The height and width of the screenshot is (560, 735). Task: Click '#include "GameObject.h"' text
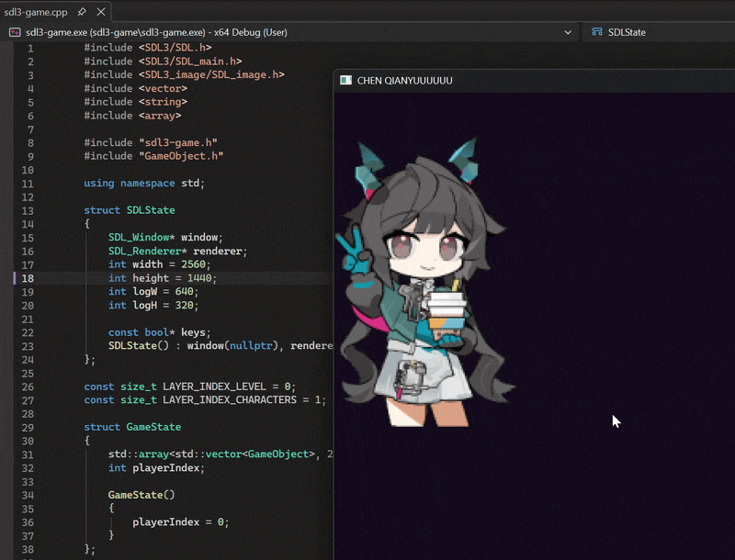(153, 156)
